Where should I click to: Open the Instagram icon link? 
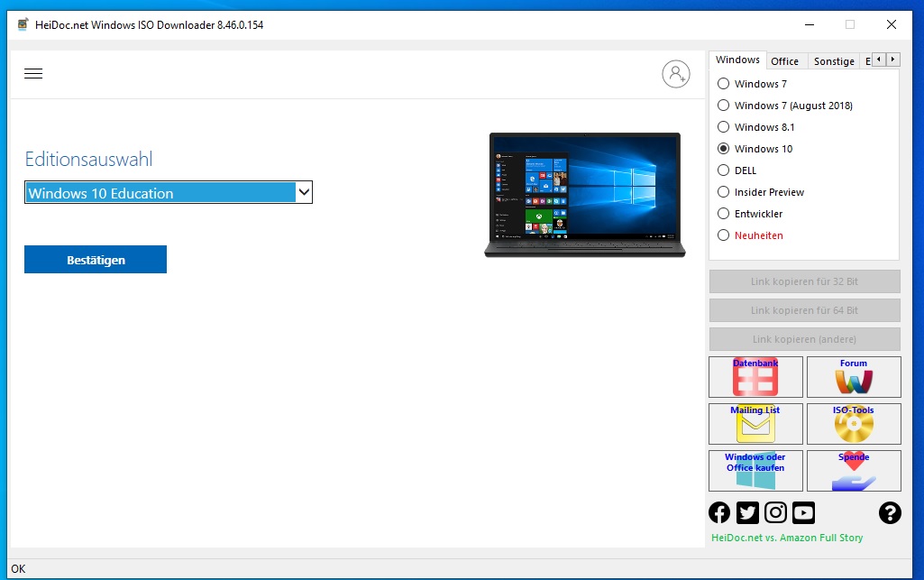[x=775, y=513]
